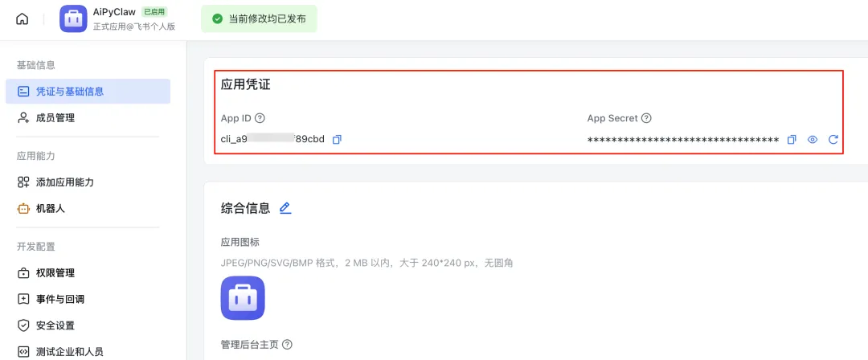The height and width of the screenshot is (360, 868).
Task: Click help icon next to 管理后台主页
Action: click(x=287, y=345)
